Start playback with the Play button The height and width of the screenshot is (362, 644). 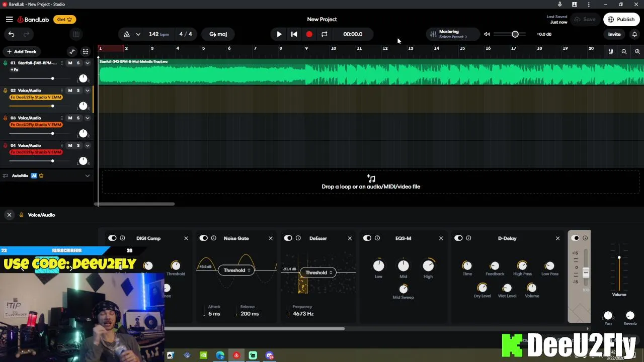279,34
